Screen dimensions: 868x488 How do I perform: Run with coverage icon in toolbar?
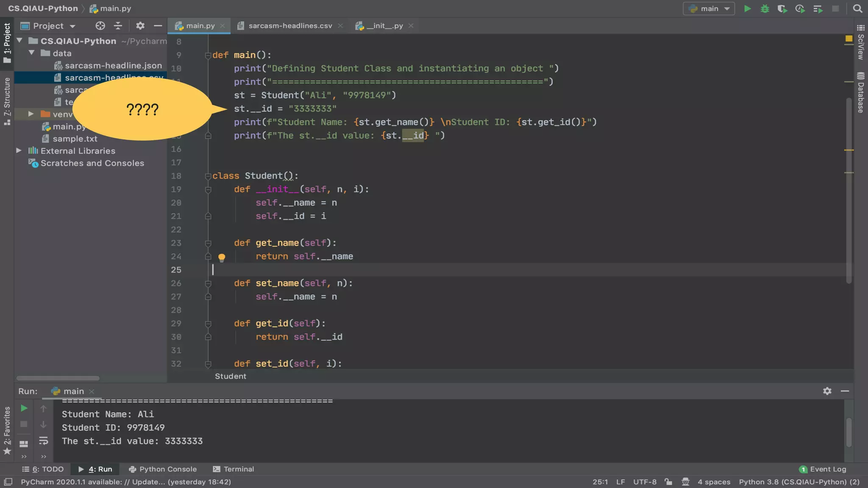(x=782, y=8)
